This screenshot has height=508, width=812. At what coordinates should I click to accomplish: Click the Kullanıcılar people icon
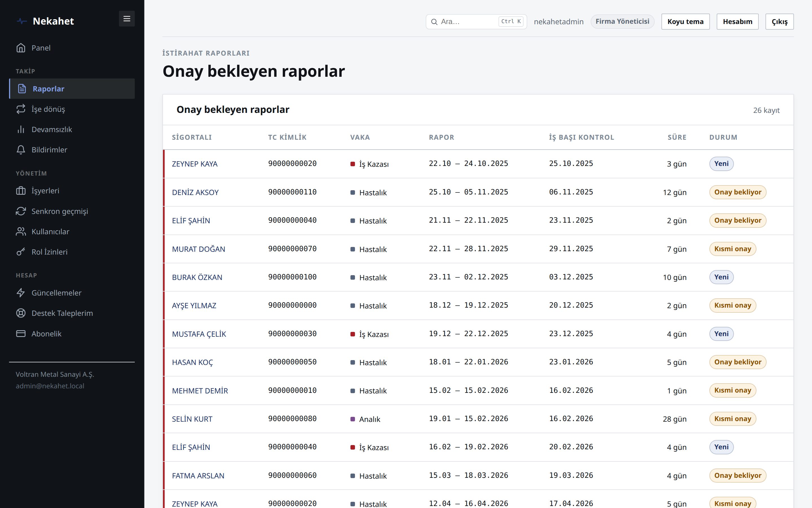coord(21,231)
